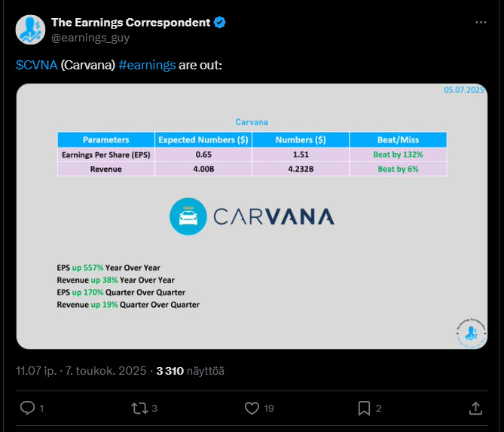Click the reply speech bubble icon
The width and height of the screenshot is (504, 432).
pos(27,408)
